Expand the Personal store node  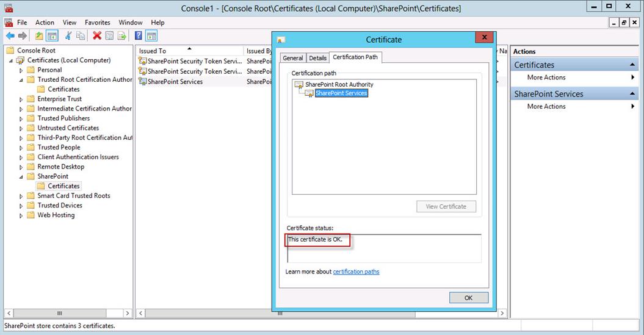pos(21,70)
